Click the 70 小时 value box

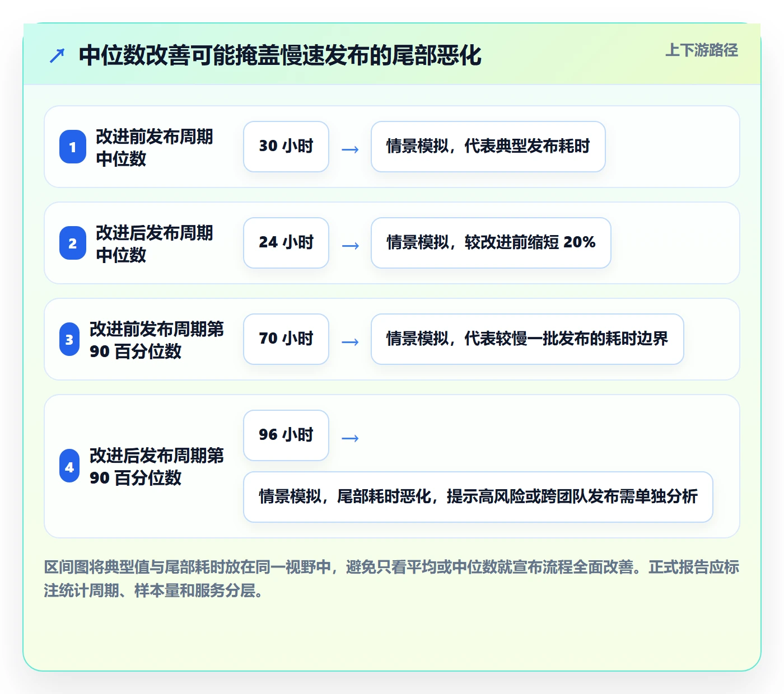coord(286,339)
